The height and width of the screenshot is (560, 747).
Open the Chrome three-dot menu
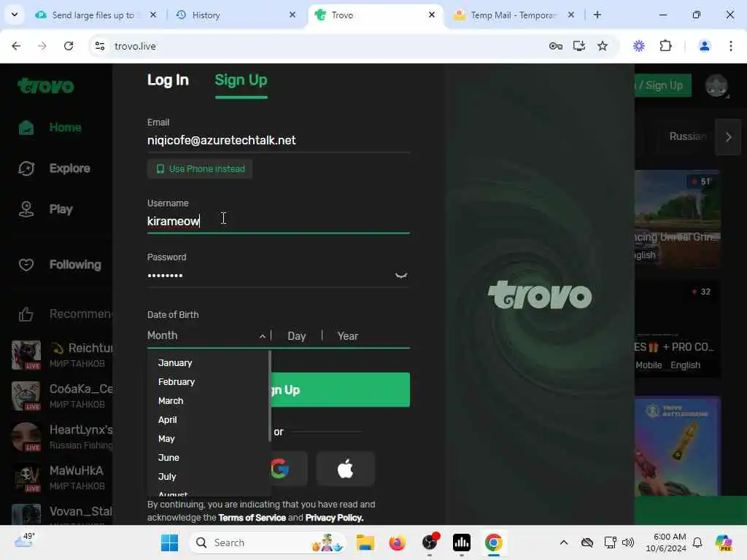click(731, 46)
